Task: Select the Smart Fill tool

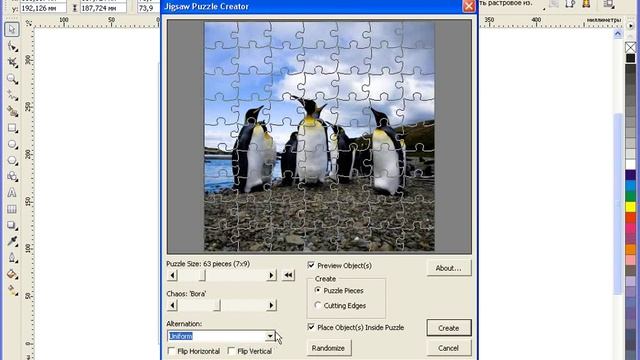Action: [12, 111]
